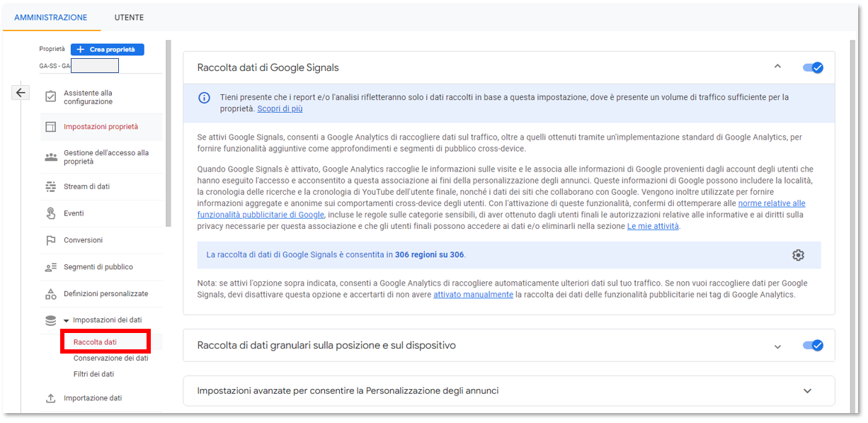Click the Raccolta dati di Google Signals heading
Viewport: 868px width, 423px height.
click(x=268, y=68)
